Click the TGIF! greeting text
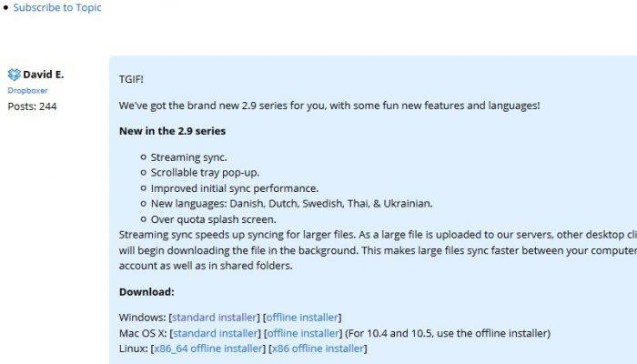This screenshot has width=637, height=364. (x=131, y=79)
